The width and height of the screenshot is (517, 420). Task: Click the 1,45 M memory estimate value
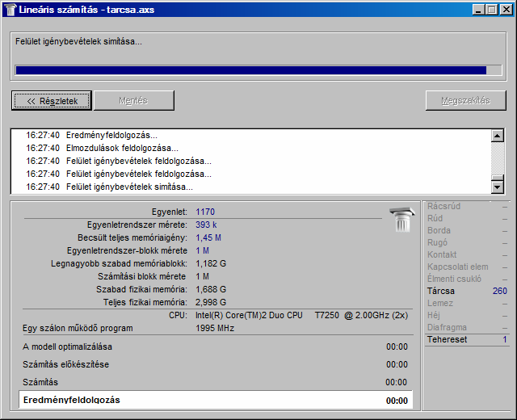(208, 237)
